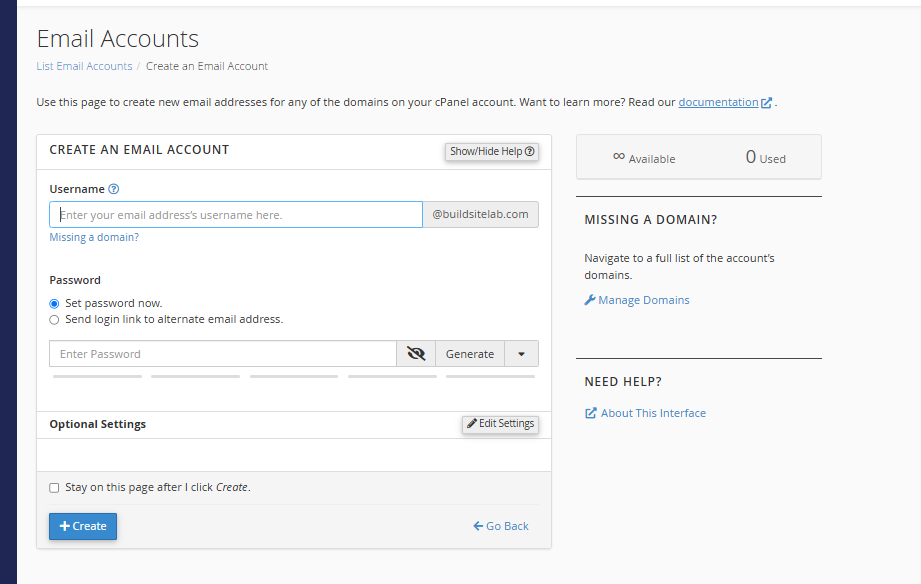The width and height of the screenshot is (921, 584).
Task: Open the documentation link
Action: pyautogui.click(x=725, y=102)
